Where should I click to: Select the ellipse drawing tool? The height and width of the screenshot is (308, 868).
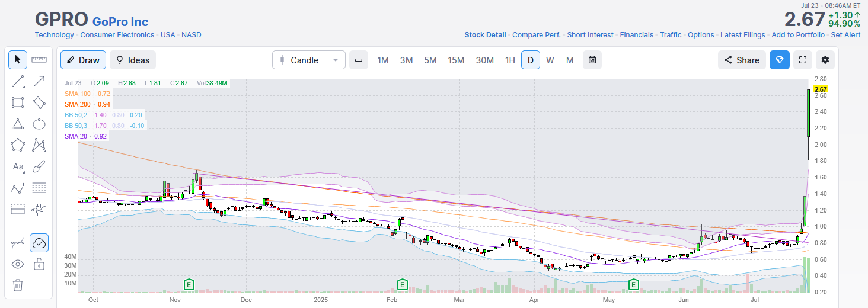[39, 124]
